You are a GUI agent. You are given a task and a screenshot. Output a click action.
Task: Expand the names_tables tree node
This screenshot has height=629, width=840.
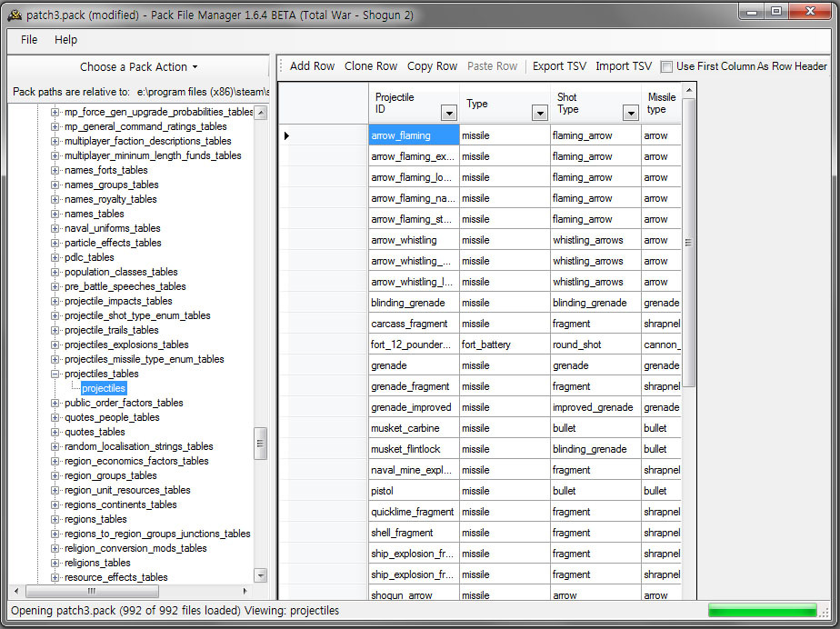point(55,214)
